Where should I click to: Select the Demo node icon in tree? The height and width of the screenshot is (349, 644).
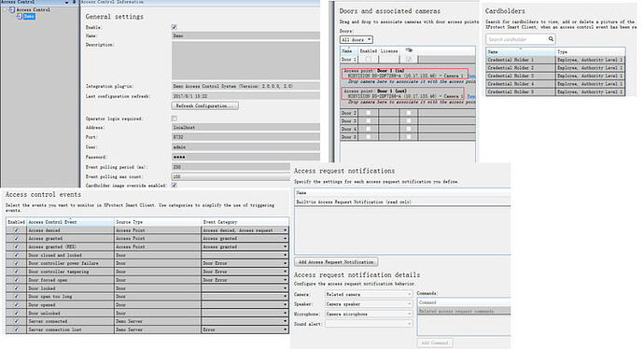(x=20, y=16)
